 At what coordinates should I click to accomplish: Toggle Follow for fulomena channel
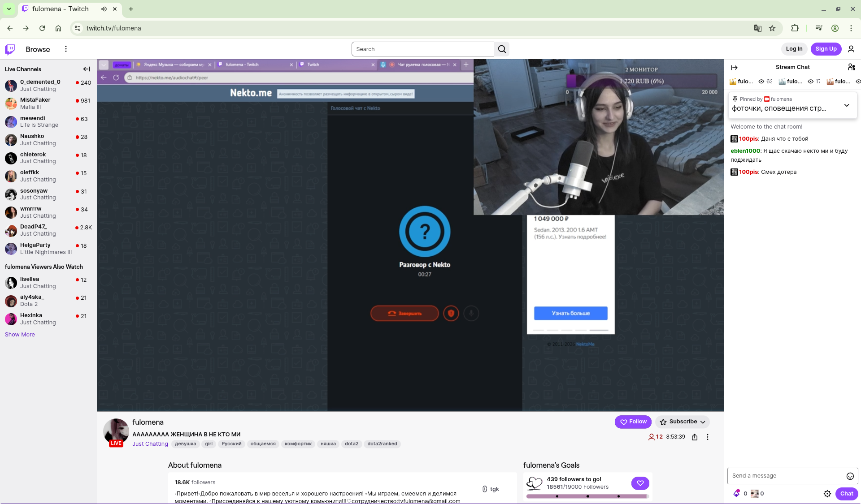pos(633,422)
